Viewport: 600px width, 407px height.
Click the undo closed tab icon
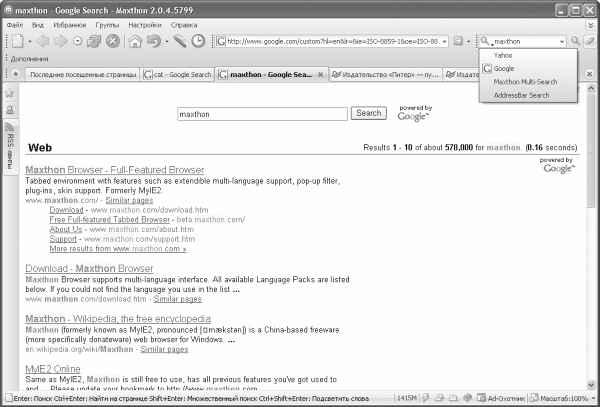(x=154, y=41)
